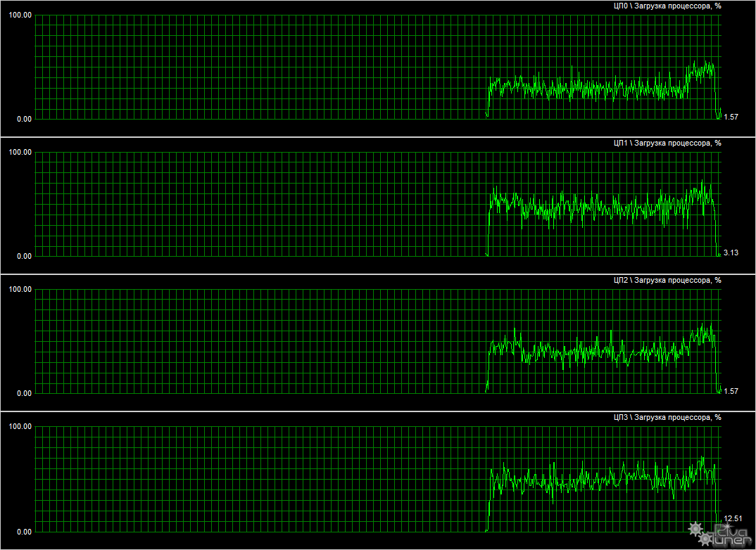Click the current value 3.13 on the ЦП1 graph
The width and height of the screenshot is (756, 550).
tap(731, 252)
